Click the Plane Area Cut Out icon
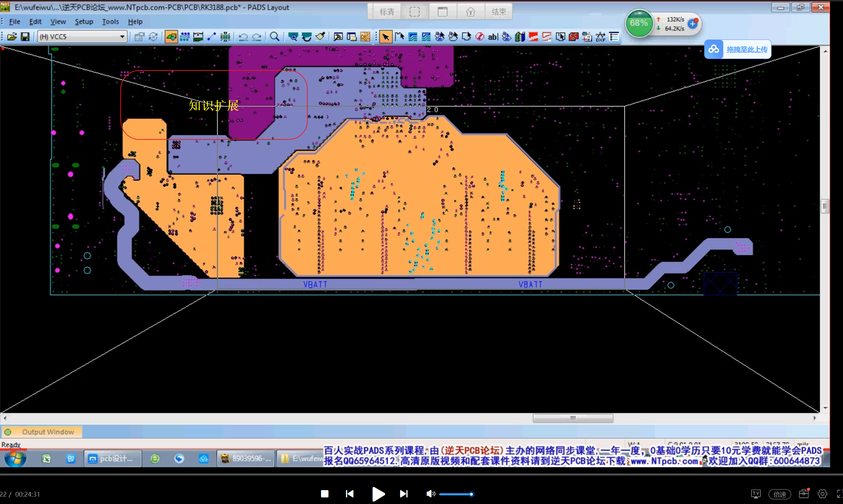This screenshot has height=504, width=843. click(547, 36)
